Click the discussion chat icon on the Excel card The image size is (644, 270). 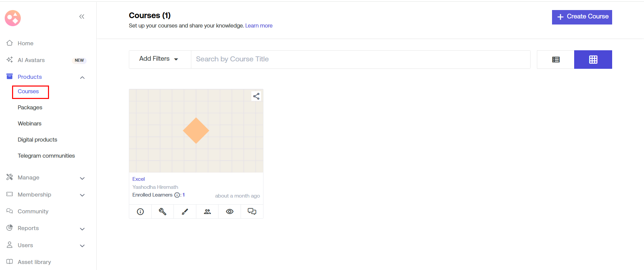(x=252, y=211)
